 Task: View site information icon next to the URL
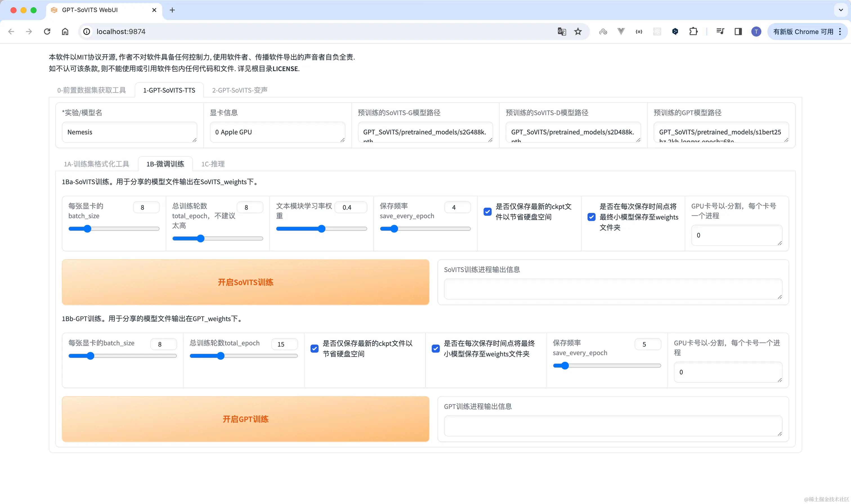(87, 31)
